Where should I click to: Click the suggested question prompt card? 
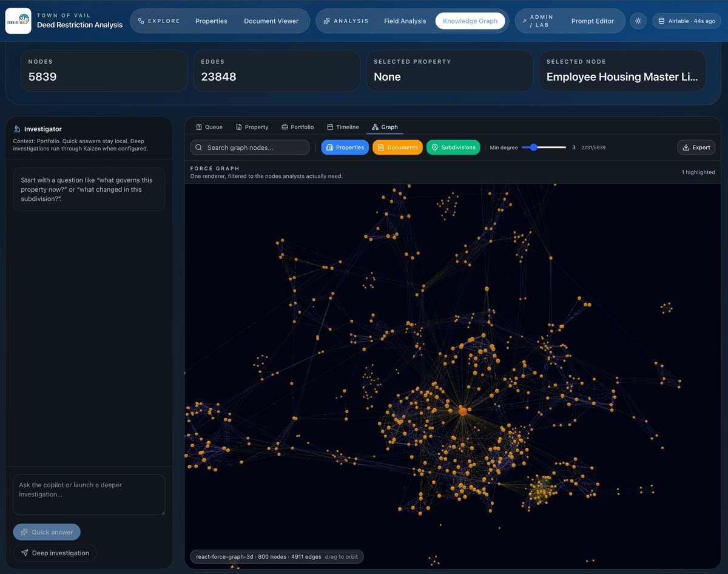tap(89, 189)
